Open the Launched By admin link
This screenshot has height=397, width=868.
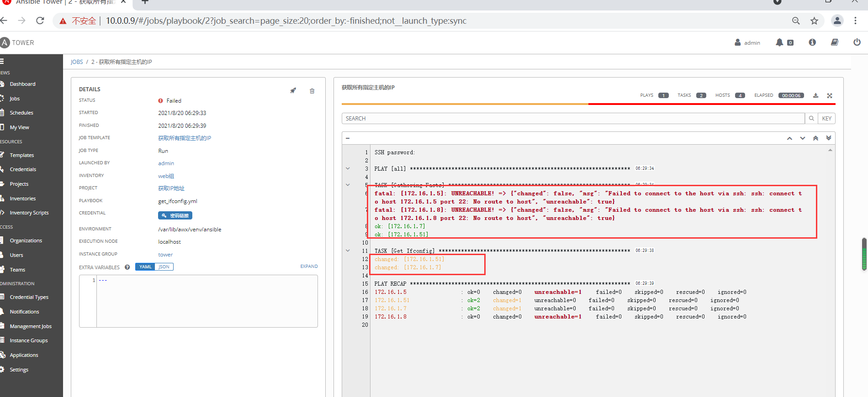pyautogui.click(x=166, y=163)
